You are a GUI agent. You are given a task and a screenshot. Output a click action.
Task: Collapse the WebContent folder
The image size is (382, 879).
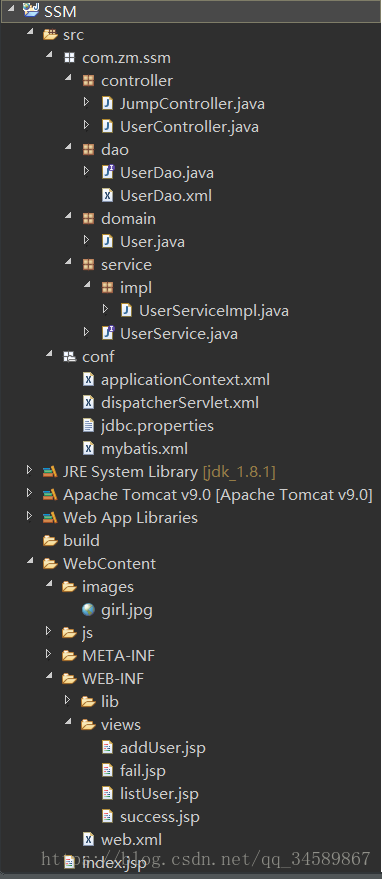tap(30, 562)
